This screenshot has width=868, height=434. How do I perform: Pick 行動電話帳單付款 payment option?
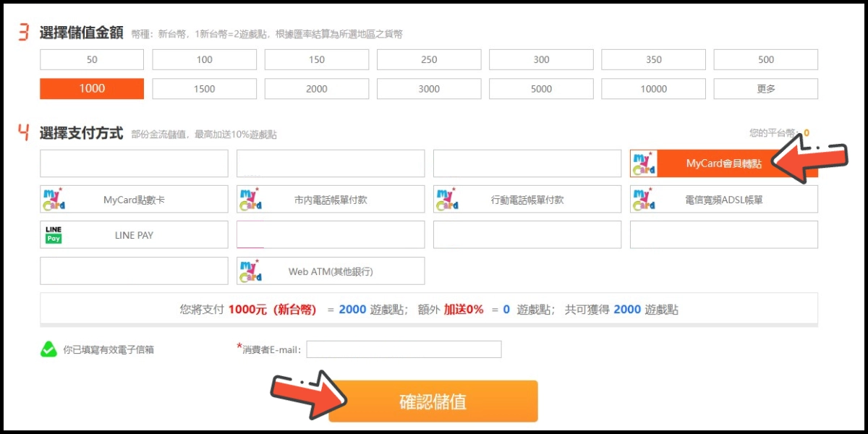(527, 199)
